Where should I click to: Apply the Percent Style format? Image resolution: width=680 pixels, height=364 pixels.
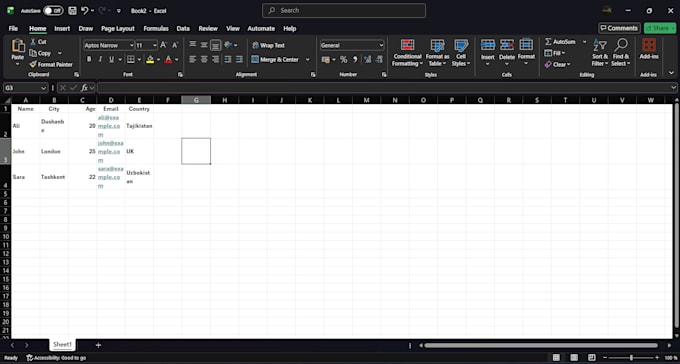tap(343, 59)
